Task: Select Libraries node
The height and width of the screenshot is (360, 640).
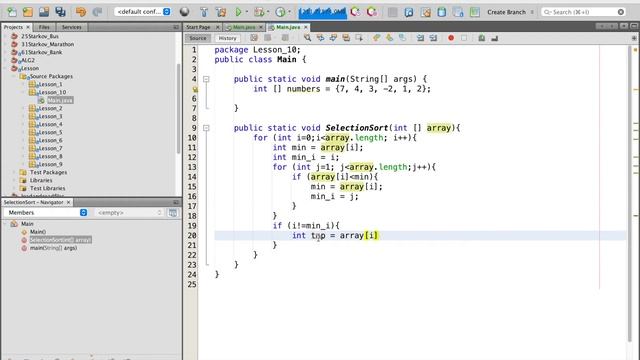Action: (x=41, y=180)
